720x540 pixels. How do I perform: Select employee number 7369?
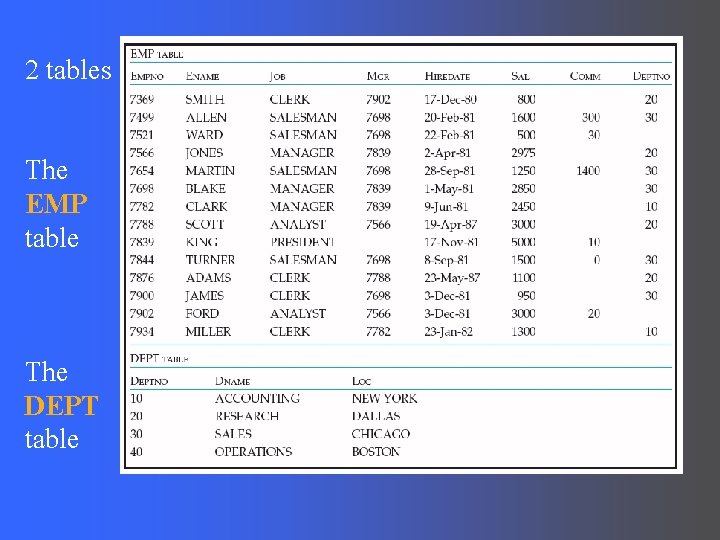(141, 100)
